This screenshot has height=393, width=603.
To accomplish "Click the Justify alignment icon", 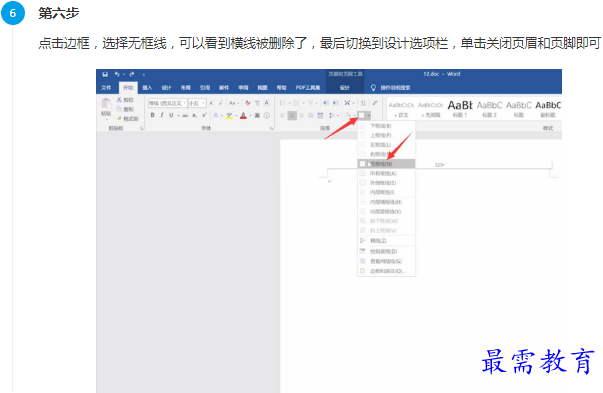I will click(x=311, y=115).
